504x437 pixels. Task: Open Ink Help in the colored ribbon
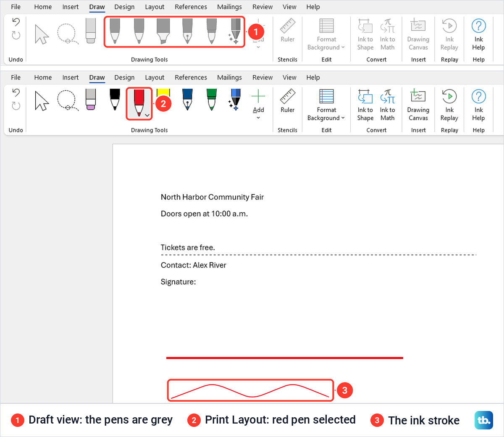pos(479,105)
